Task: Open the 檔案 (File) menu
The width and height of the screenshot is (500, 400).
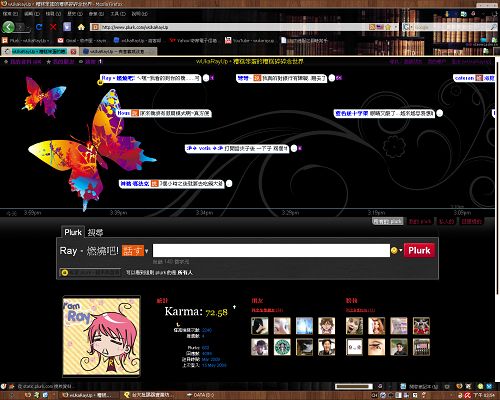Action: [x=10, y=14]
